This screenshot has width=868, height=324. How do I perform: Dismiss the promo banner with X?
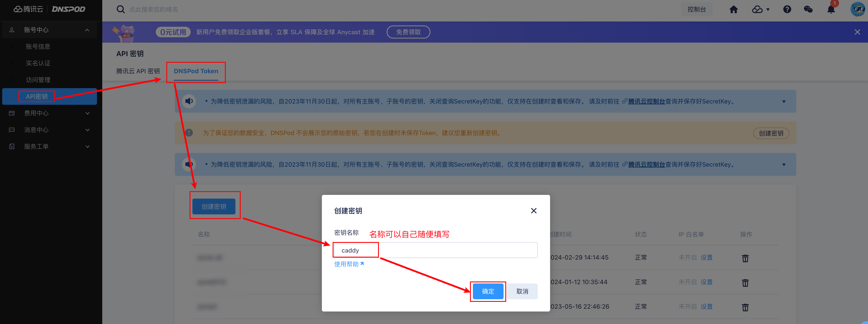(857, 32)
